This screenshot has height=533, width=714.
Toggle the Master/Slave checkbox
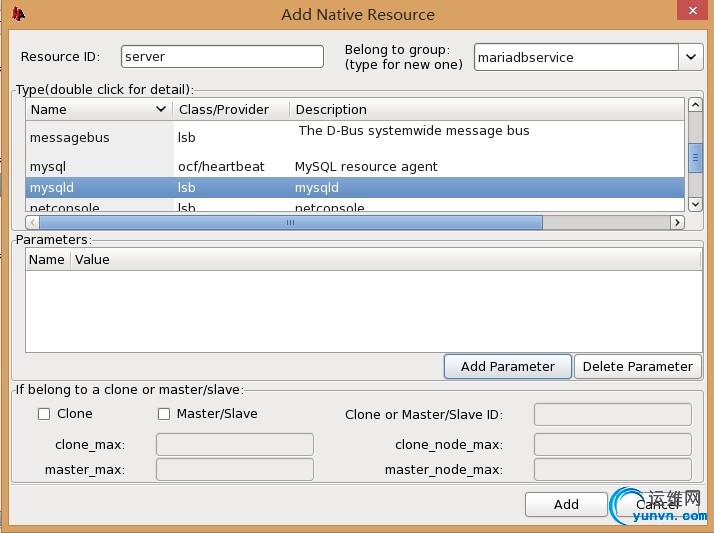[164, 413]
